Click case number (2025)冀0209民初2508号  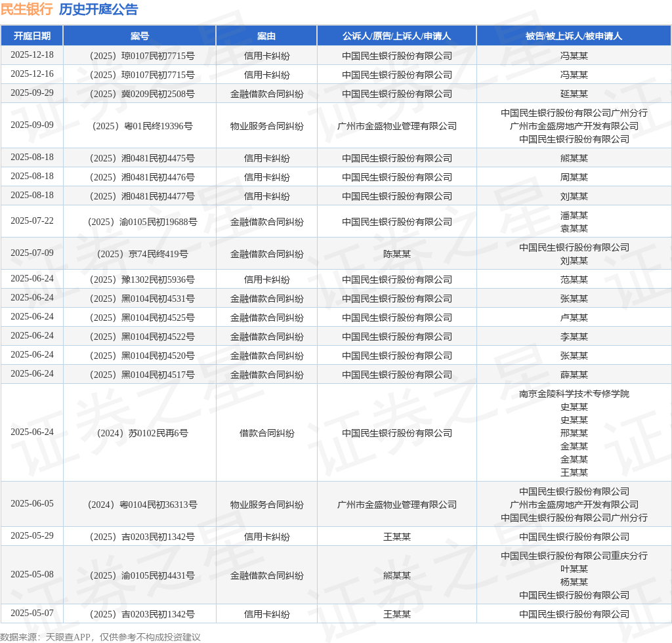(142, 94)
